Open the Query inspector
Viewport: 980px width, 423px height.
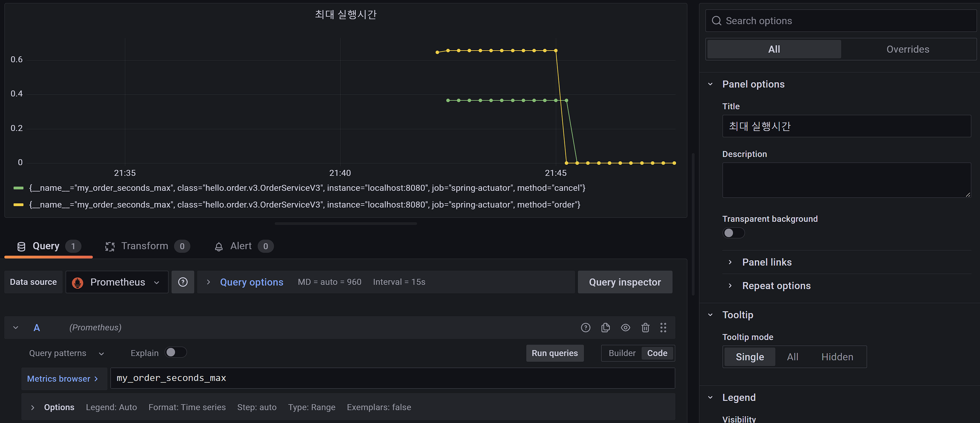click(625, 282)
